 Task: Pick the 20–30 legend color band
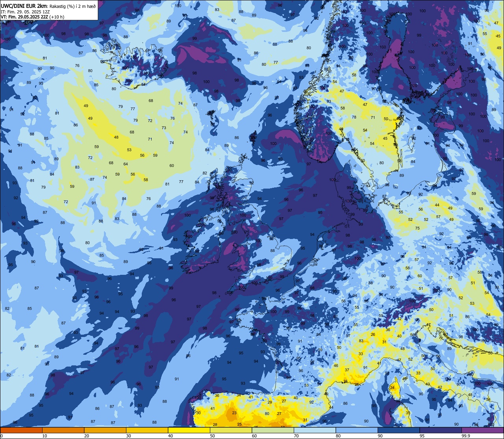click(105, 430)
